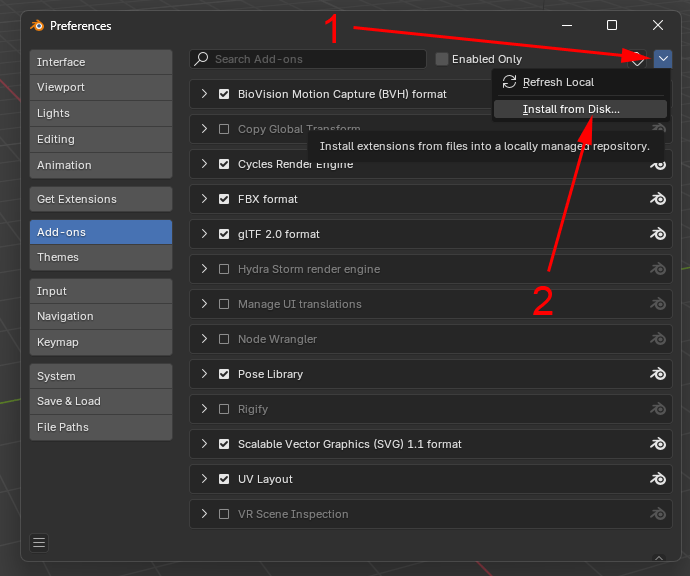Click the Blender icon beside Scalable Vector Graphics
The image size is (690, 576).
tap(658, 444)
